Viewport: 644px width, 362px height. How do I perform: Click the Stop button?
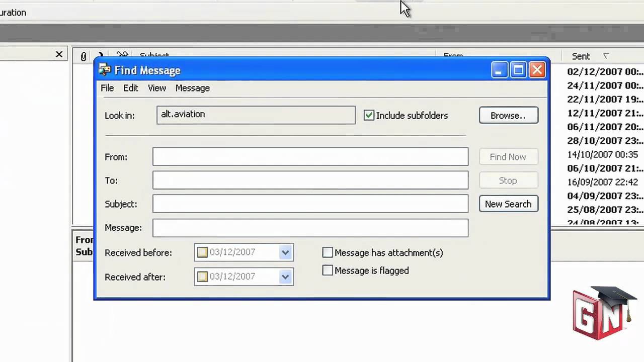508,180
